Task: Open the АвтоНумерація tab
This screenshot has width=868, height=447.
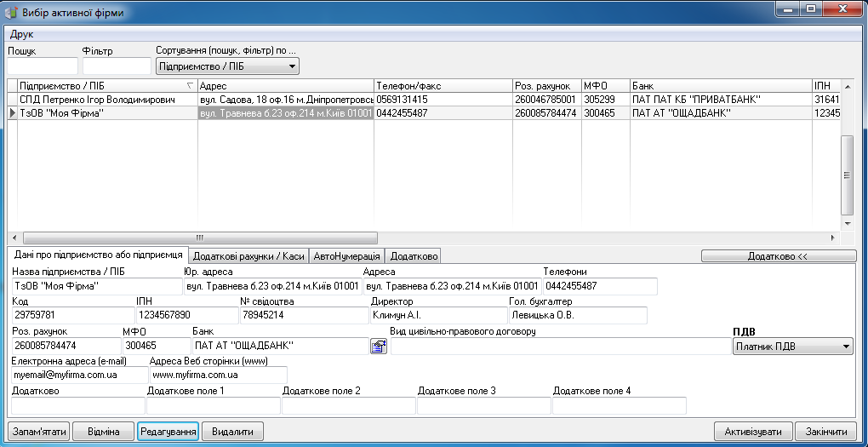Action: click(x=346, y=255)
